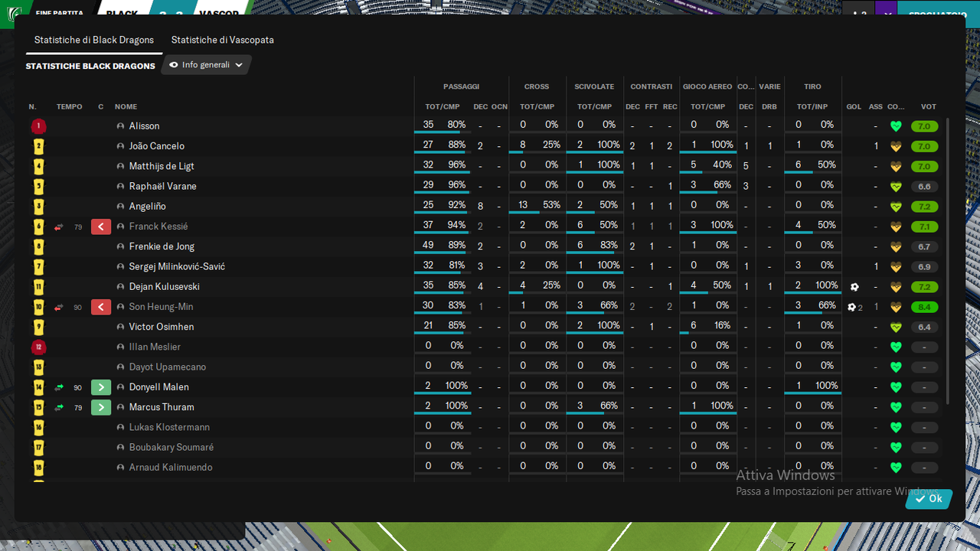Viewport: 980px width, 551px height.
Task: Sort the table by the VOT rating header
Action: click(x=928, y=107)
